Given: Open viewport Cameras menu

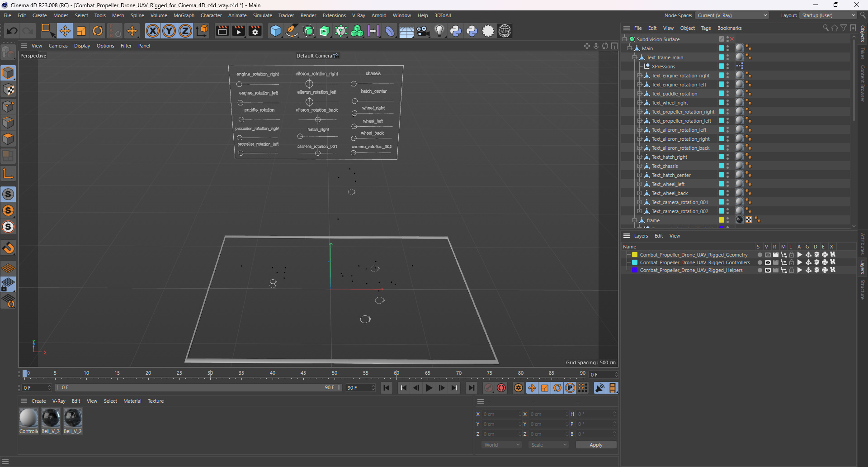Looking at the screenshot, I should tap(58, 46).
